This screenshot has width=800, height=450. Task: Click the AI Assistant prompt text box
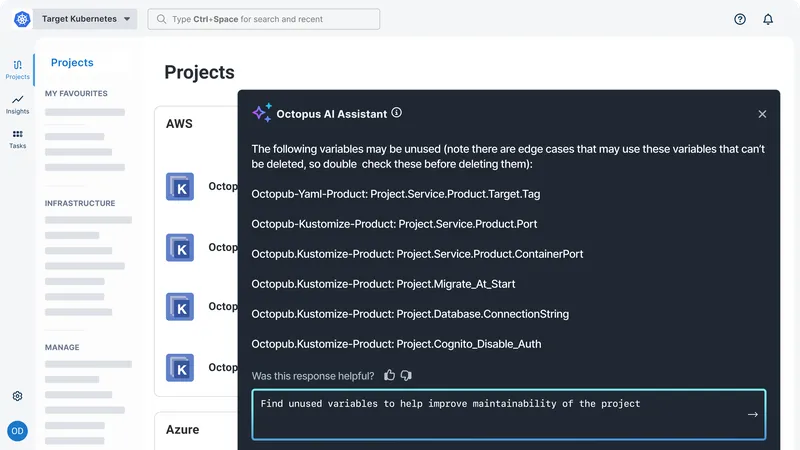[495, 413]
